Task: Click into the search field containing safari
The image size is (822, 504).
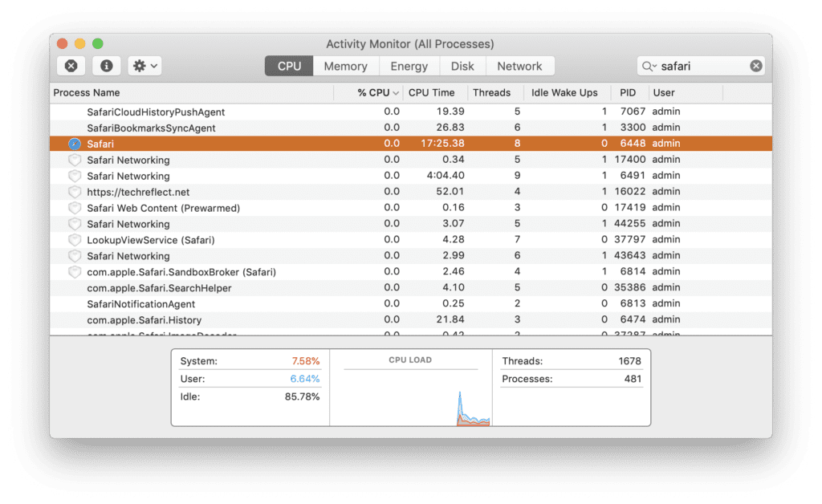Action: (702, 66)
